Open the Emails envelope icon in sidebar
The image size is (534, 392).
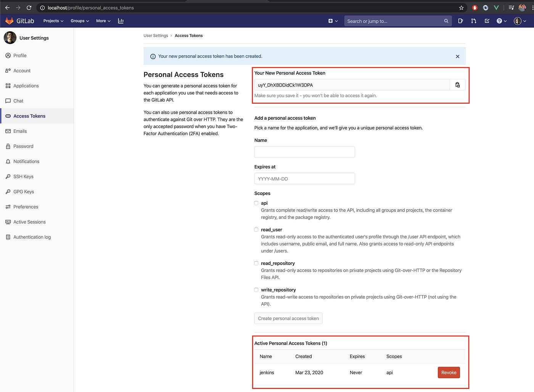click(8, 131)
